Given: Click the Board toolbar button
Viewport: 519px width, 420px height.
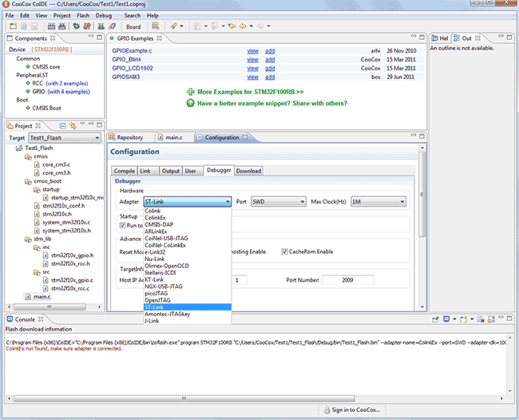Looking at the screenshot, I should 133,26.
